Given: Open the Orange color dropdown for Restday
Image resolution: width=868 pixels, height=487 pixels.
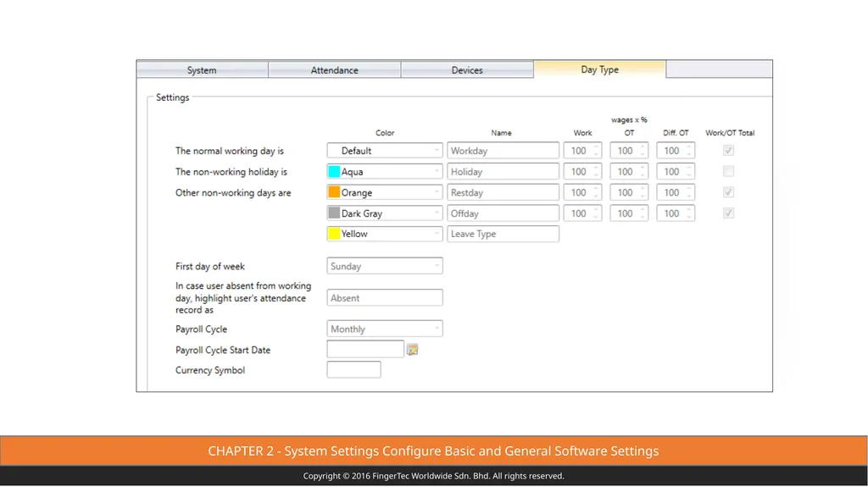Looking at the screenshot, I should (385, 192).
